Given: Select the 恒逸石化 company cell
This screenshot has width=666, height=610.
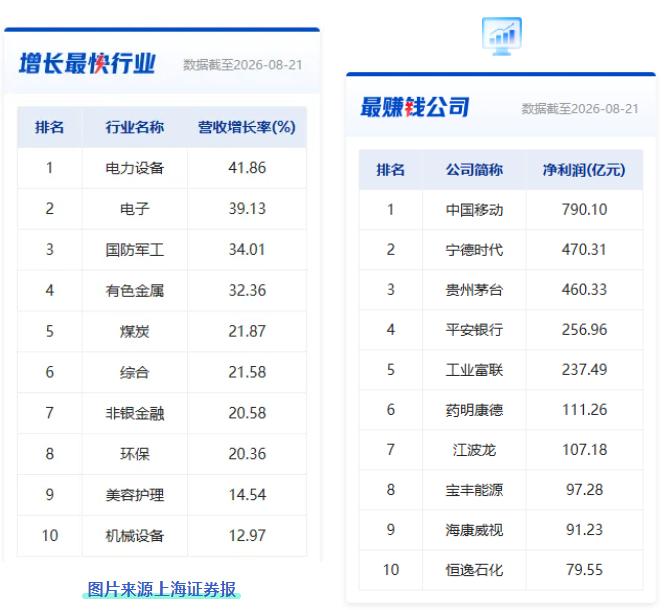Looking at the screenshot, I should click(474, 570).
